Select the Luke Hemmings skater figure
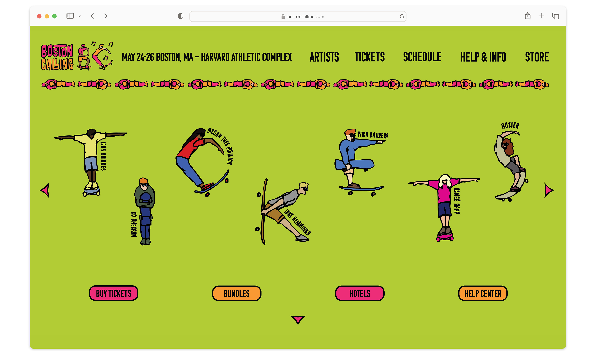 tap(282, 212)
